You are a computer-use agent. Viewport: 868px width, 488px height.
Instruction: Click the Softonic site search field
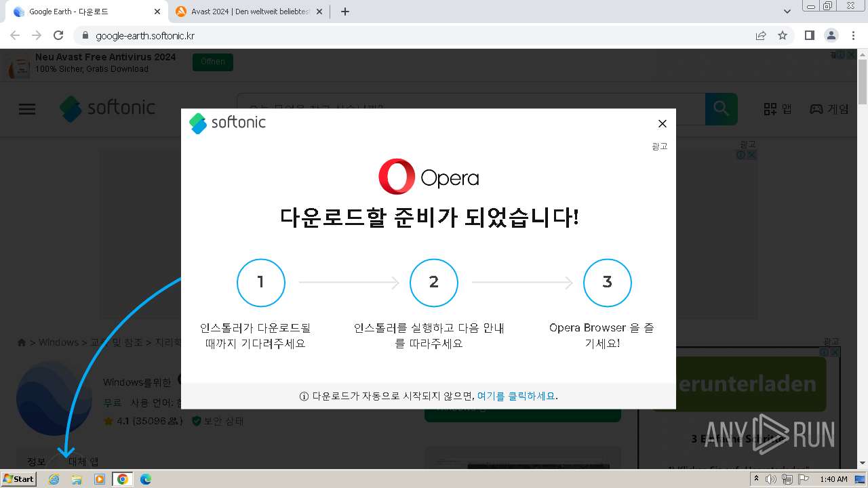[471, 108]
